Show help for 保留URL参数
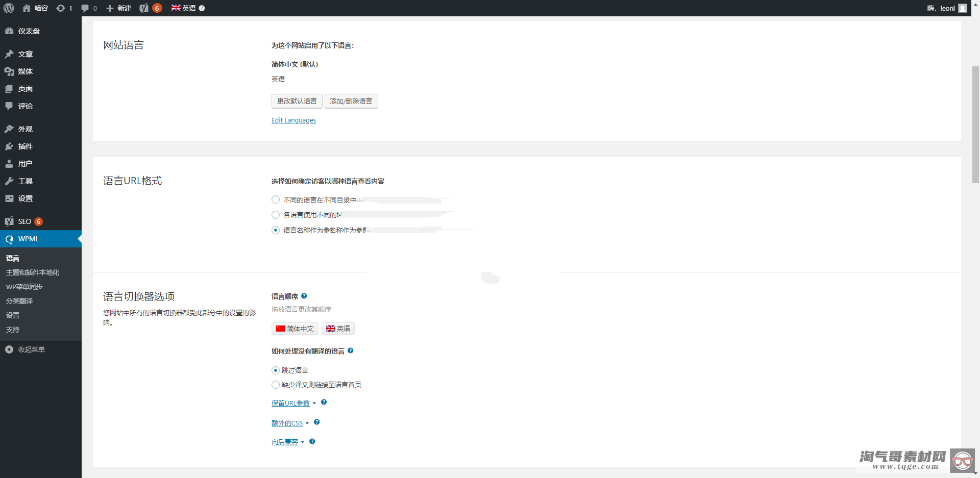980x478 pixels. (324, 402)
